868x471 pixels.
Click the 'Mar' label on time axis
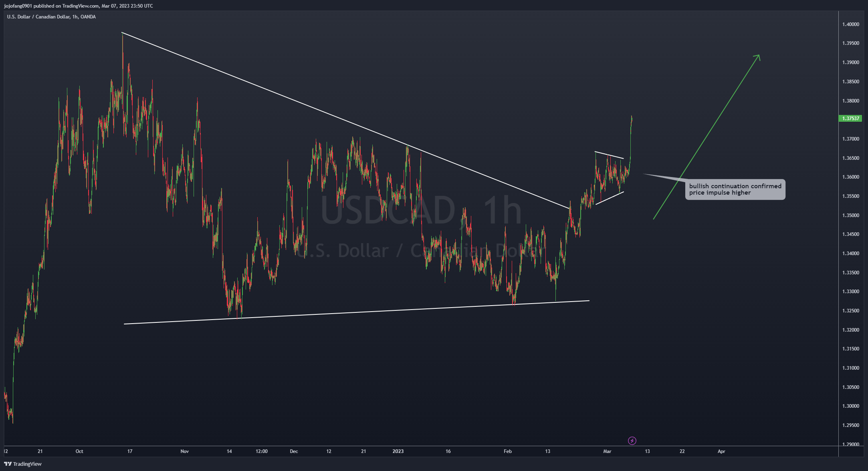(607, 451)
